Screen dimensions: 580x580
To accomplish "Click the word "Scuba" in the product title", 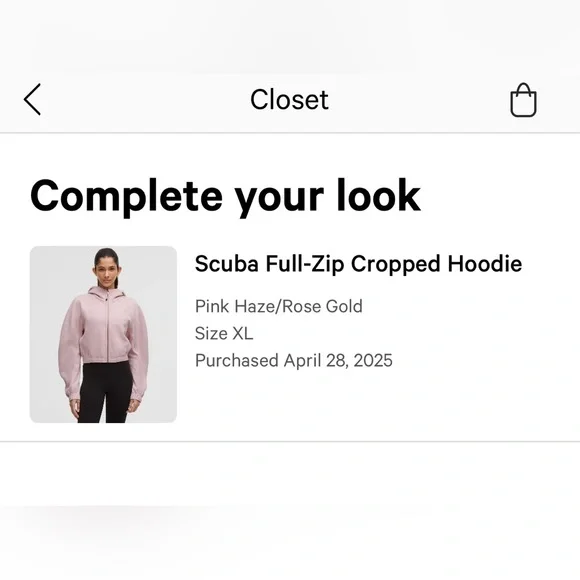I will [x=226, y=264].
